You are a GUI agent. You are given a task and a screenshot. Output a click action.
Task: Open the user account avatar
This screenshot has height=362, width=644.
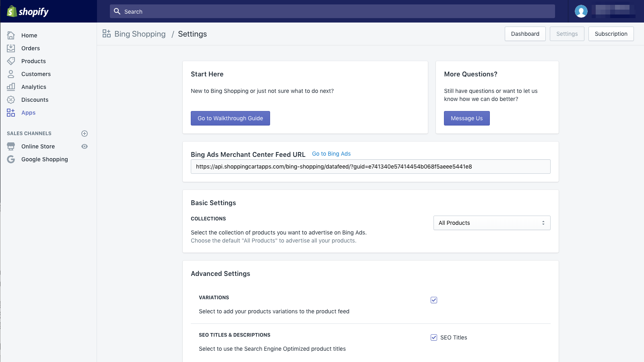581,11
